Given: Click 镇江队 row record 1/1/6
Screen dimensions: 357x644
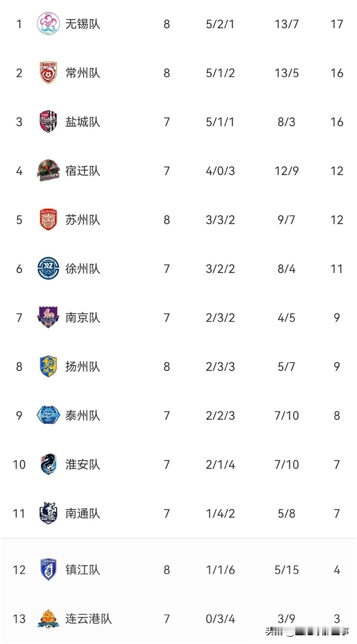Looking at the screenshot, I should pos(220,570).
